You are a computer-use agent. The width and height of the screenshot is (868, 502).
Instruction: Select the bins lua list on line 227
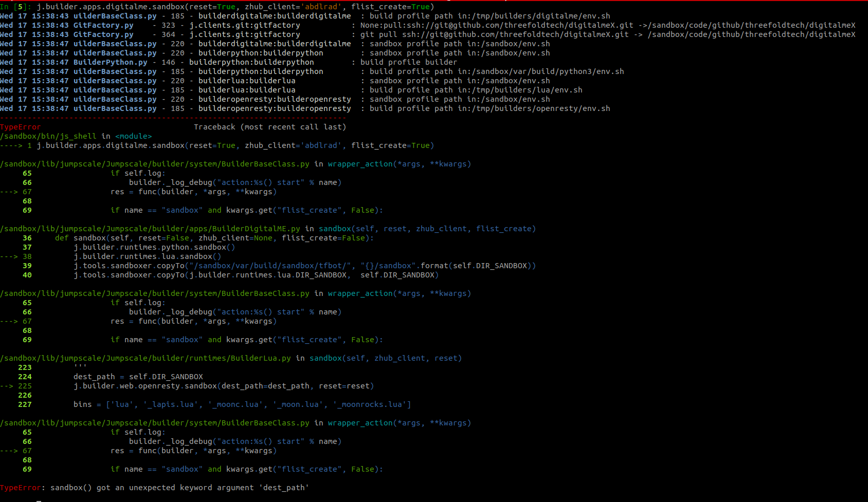click(242, 404)
